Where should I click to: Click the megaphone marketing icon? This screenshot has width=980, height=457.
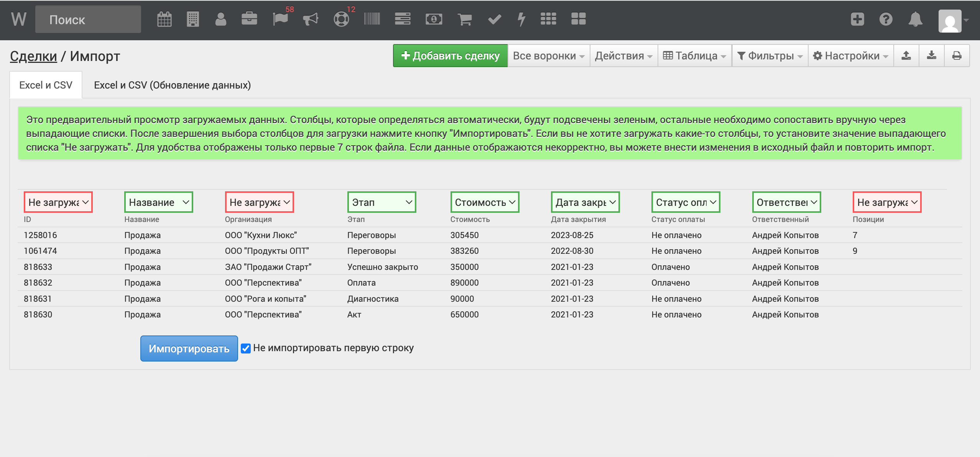[311, 19]
